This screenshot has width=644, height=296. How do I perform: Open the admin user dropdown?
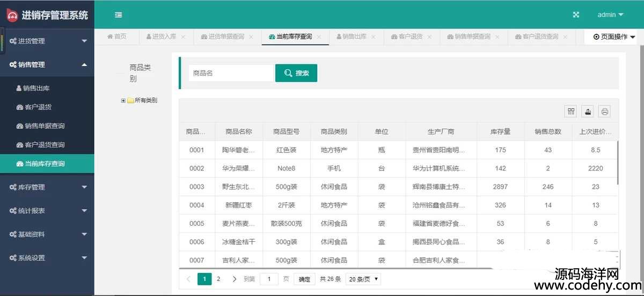click(x=610, y=15)
